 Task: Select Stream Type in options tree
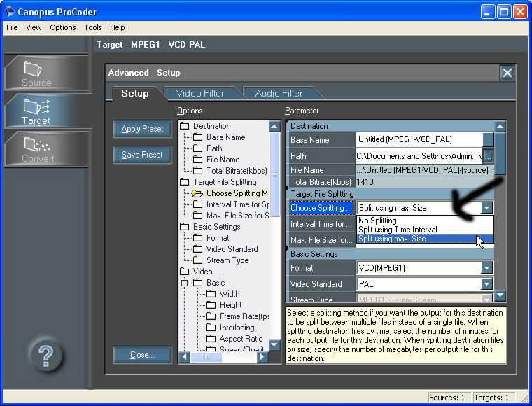[x=221, y=260]
